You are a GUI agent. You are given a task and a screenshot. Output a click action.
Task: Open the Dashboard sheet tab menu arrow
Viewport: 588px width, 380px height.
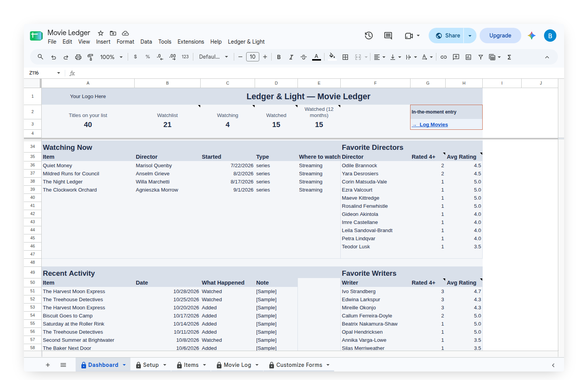coord(124,365)
